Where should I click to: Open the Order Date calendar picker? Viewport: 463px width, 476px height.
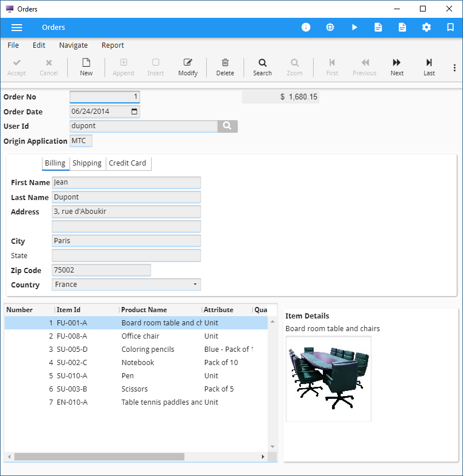point(134,112)
